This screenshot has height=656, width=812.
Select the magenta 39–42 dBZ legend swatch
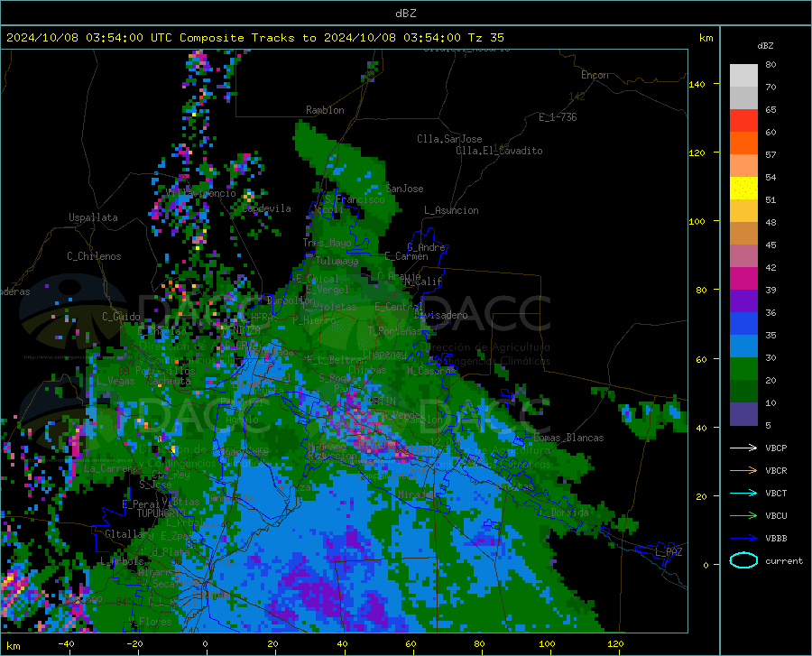pyautogui.click(x=743, y=279)
